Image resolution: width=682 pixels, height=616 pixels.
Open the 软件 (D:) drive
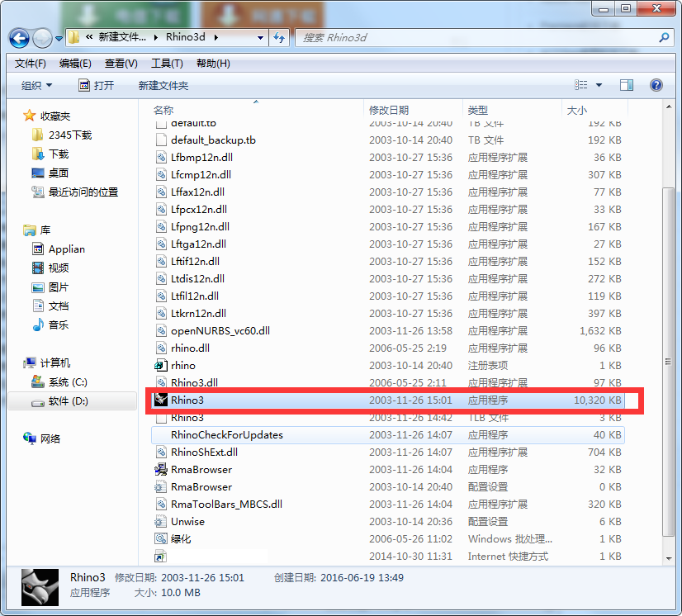[69, 401]
